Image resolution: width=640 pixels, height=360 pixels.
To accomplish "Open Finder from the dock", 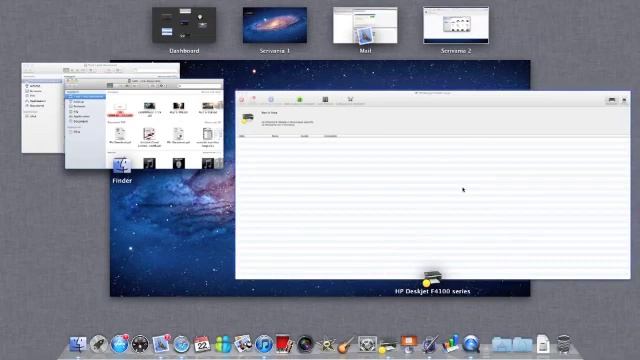I will click(78, 344).
